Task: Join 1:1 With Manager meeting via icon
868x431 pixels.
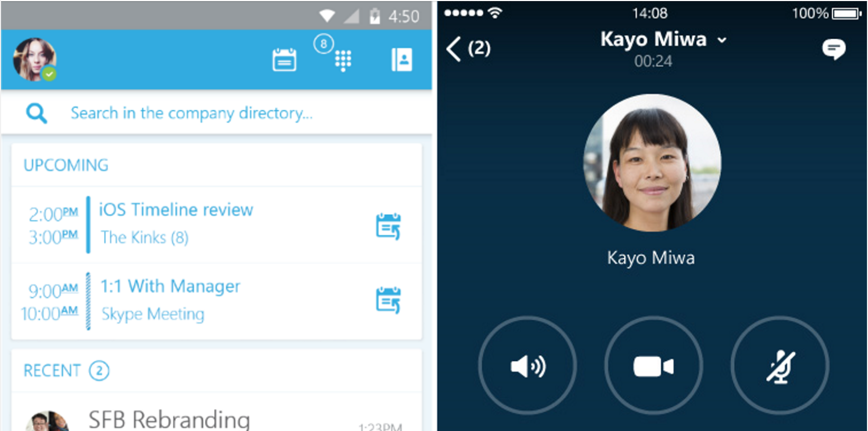Action: coord(388,300)
